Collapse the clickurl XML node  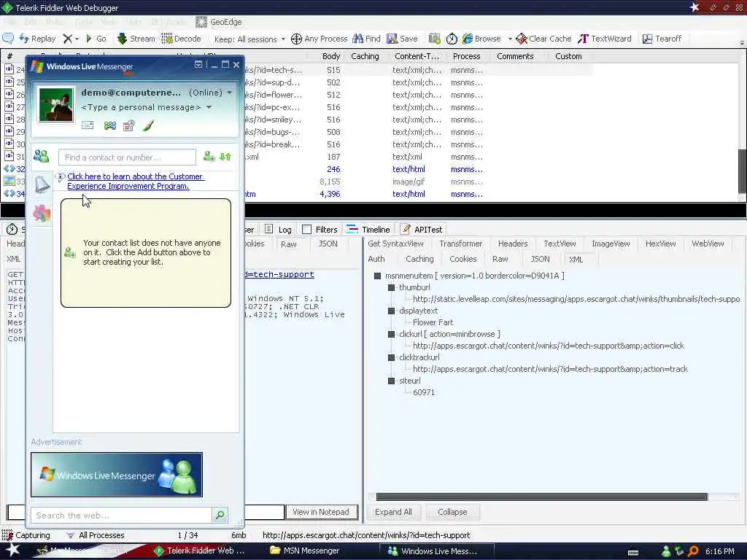pyautogui.click(x=391, y=334)
